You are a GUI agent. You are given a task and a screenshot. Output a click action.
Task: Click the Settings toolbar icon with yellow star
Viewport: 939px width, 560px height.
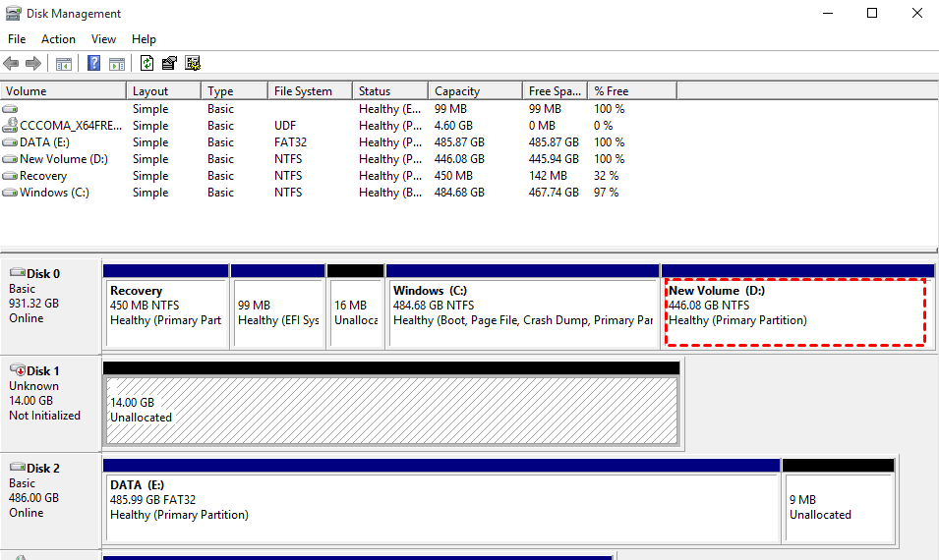pos(193,64)
